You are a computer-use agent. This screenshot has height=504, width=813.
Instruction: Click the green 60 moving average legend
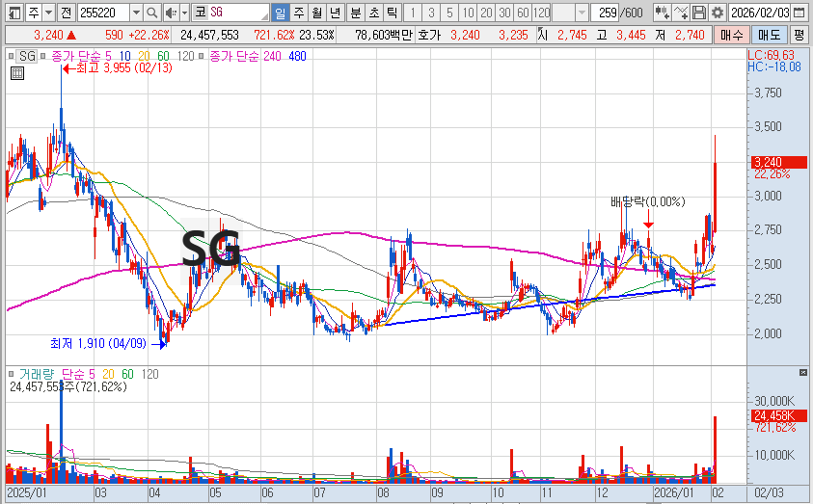coord(163,56)
